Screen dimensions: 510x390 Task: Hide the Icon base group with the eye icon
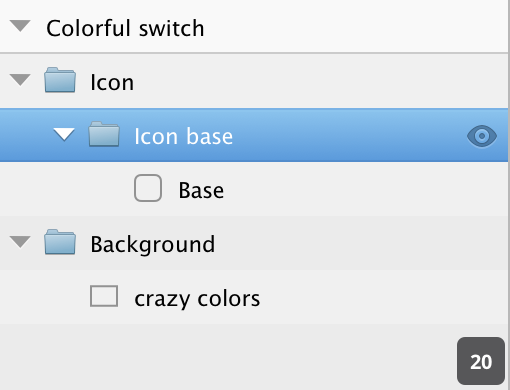pyautogui.click(x=482, y=136)
